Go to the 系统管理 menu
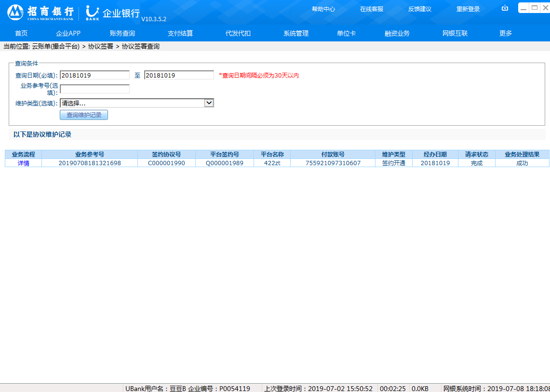 coord(296,33)
